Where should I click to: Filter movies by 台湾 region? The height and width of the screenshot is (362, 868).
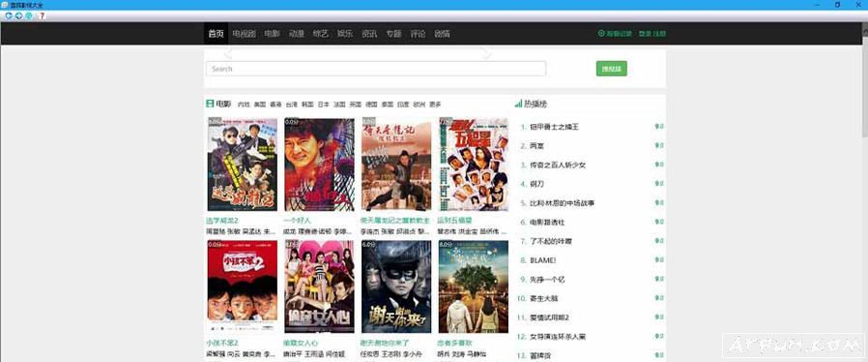point(292,105)
